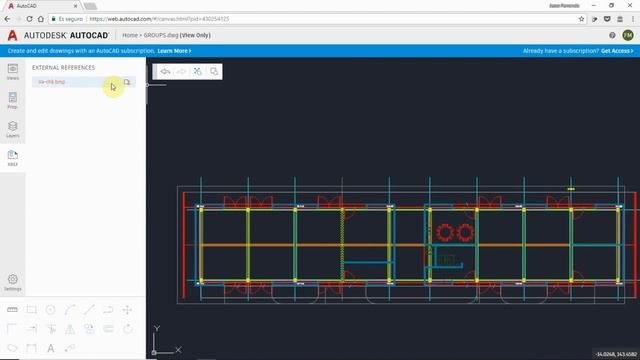Select the Text tool A
Image resolution: width=640 pixels, height=360 pixels.
[x=51, y=348]
